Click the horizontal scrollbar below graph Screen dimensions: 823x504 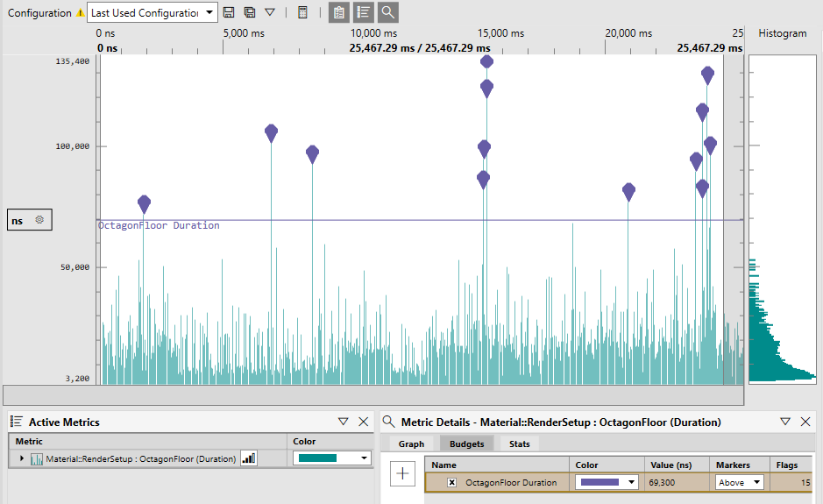373,394
